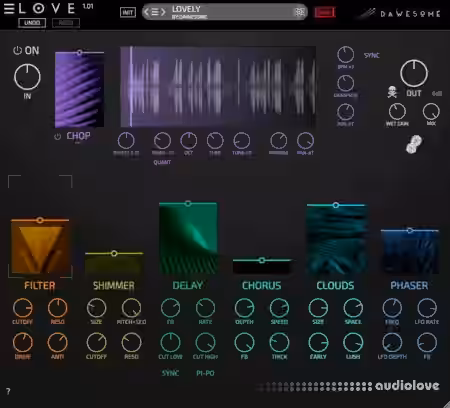Click the Delay CUT LOW knob

tap(171, 343)
